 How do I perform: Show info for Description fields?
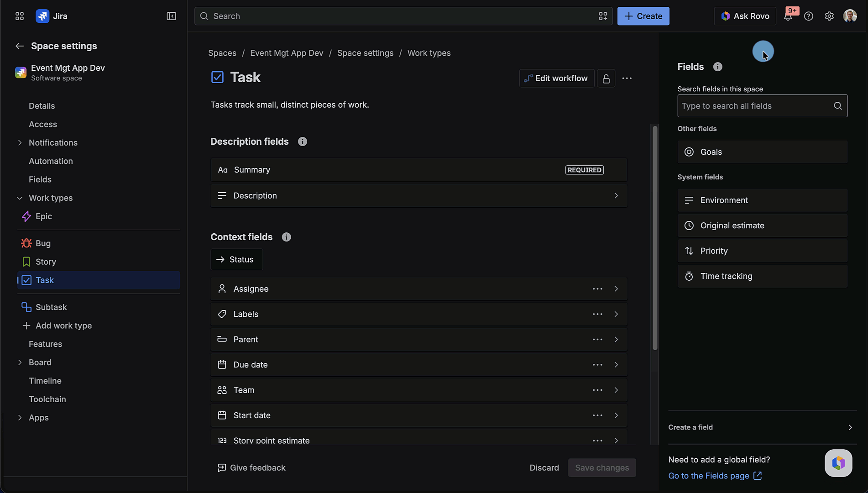[x=303, y=142]
